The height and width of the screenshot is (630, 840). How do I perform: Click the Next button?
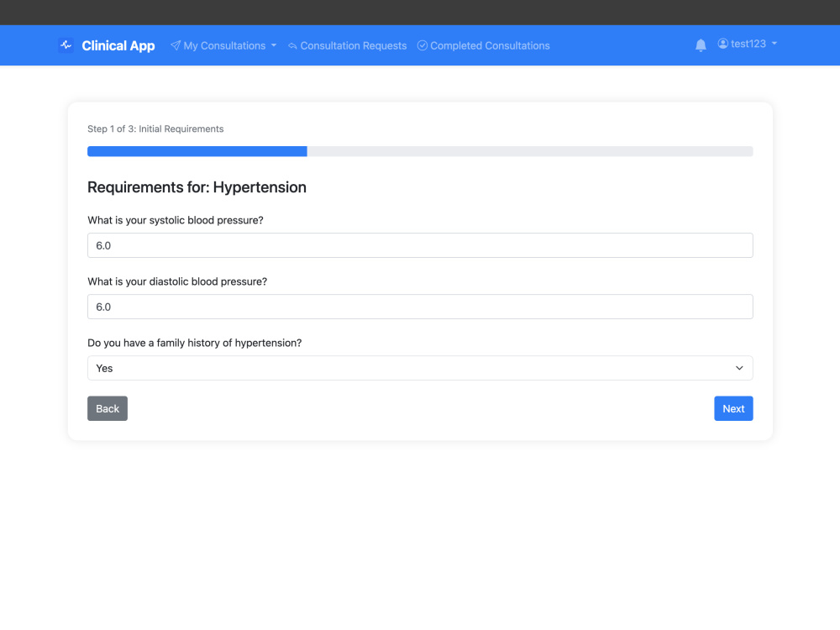click(733, 409)
